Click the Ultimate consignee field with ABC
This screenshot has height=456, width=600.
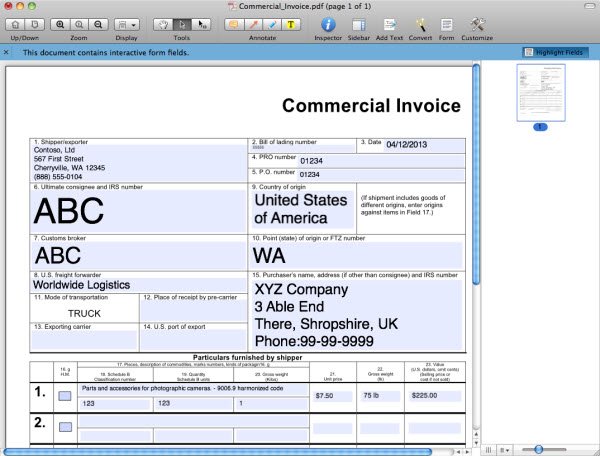tap(139, 212)
